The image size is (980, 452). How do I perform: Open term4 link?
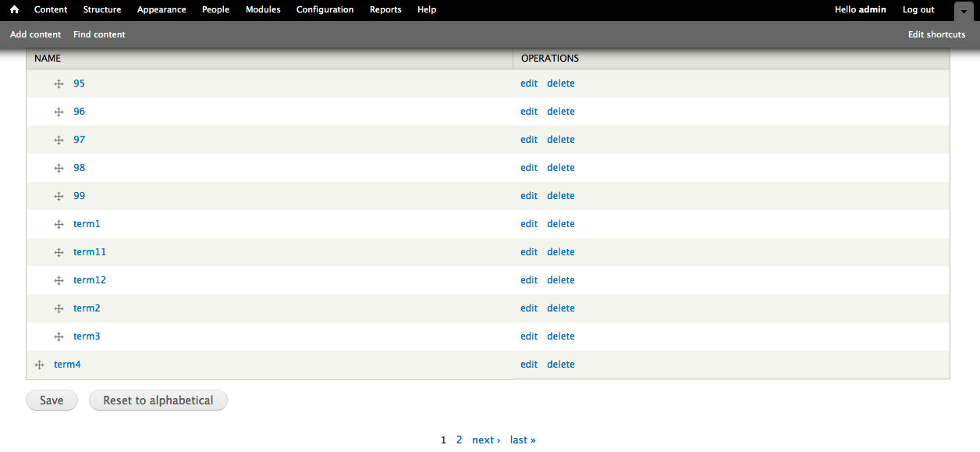point(67,365)
